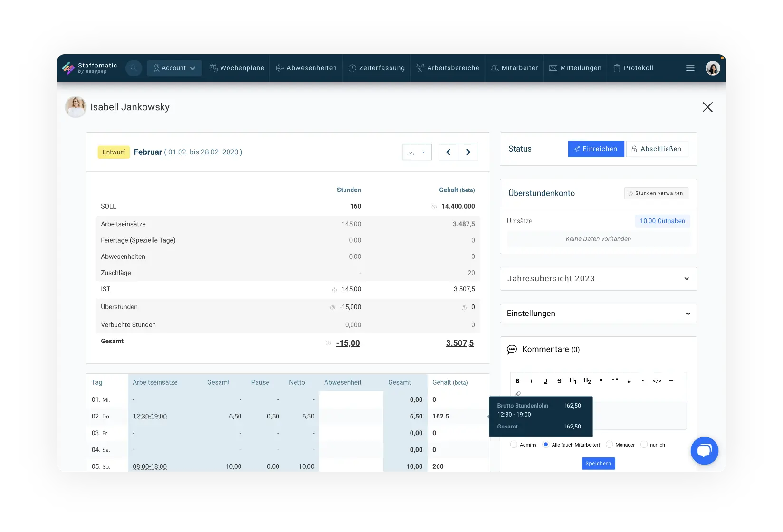783x532 pixels.
Task: Click the Gehalt value 260
Action: 438,467
